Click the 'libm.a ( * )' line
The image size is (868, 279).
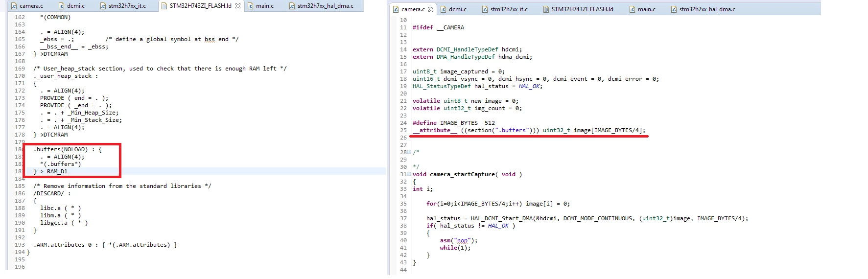61,215
